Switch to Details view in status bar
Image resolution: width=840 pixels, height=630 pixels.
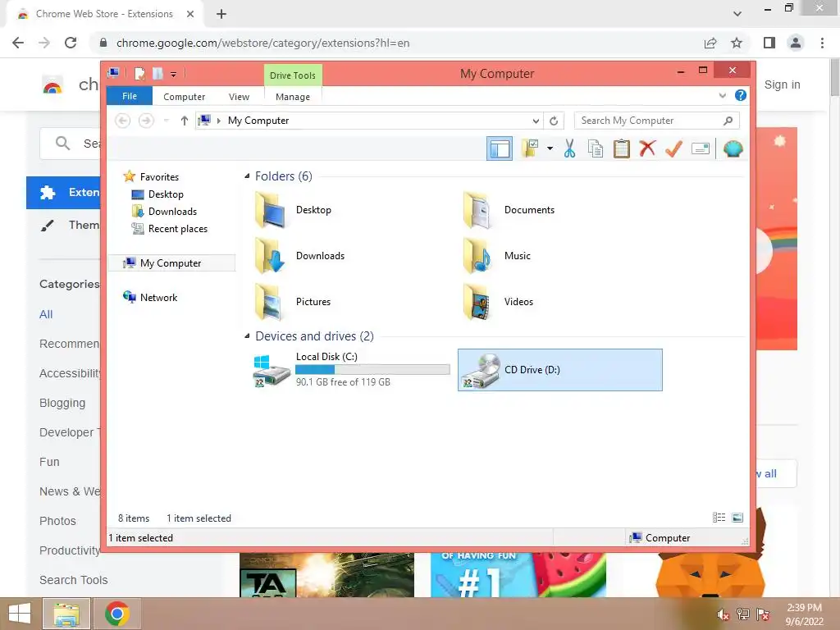[x=719, y=518]
